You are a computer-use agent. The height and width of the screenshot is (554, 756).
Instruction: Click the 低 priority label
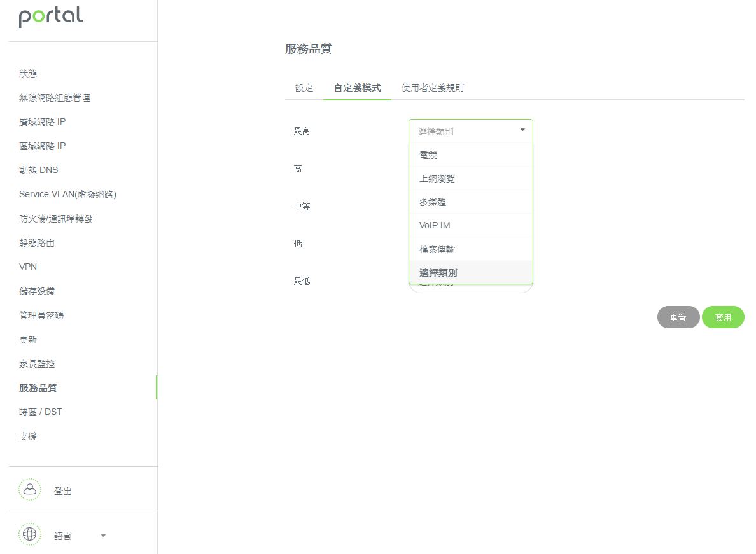298,244
